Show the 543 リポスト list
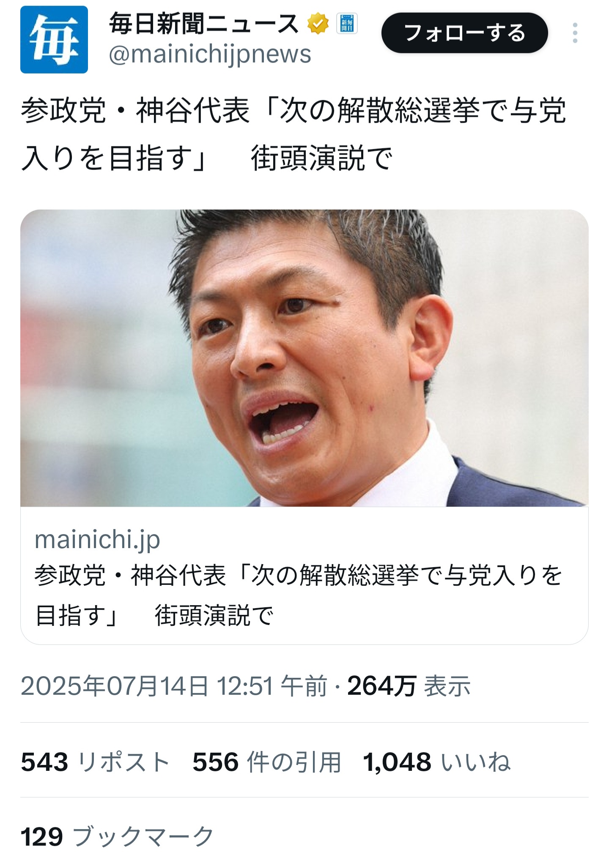Image resolution: width=609 pixels, height=868 pixels. point(95,762)
